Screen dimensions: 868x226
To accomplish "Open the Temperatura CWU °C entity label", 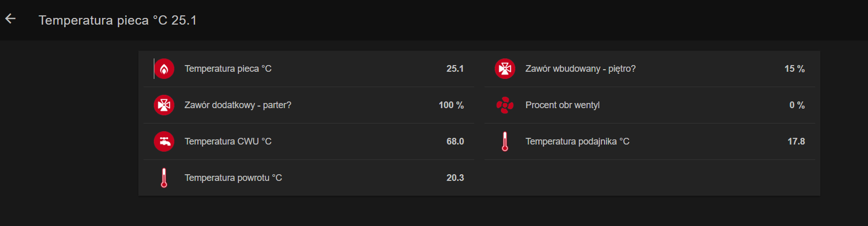I will point(228,141).
